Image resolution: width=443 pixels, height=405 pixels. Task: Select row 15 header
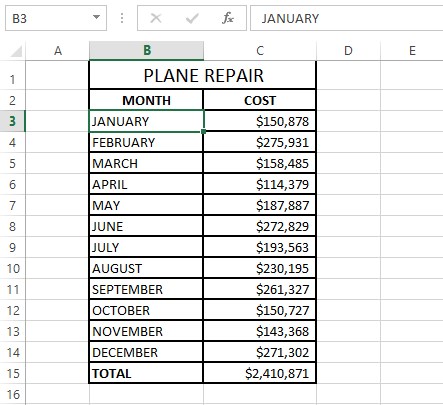pyautogui.click(x=13, y=373)
